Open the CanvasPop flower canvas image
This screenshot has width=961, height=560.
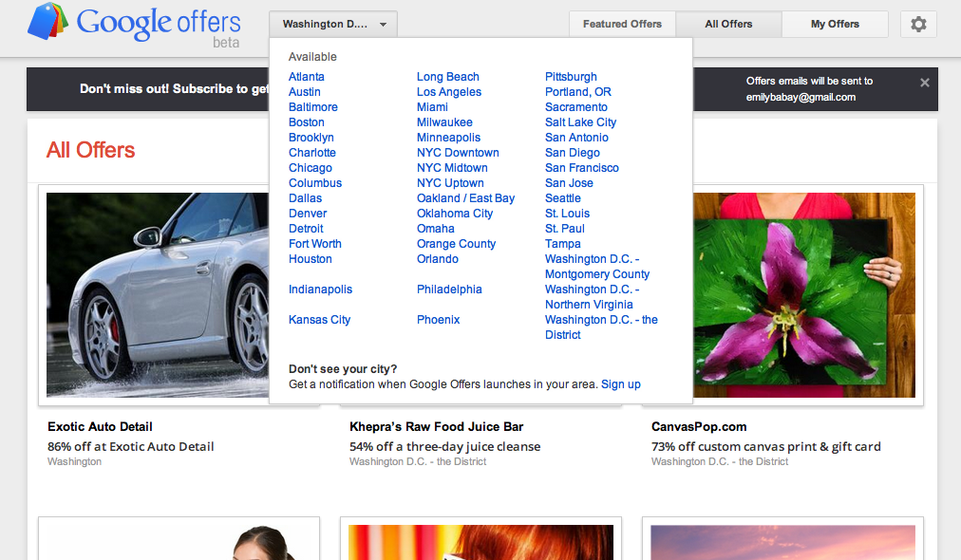click(804, 295)
